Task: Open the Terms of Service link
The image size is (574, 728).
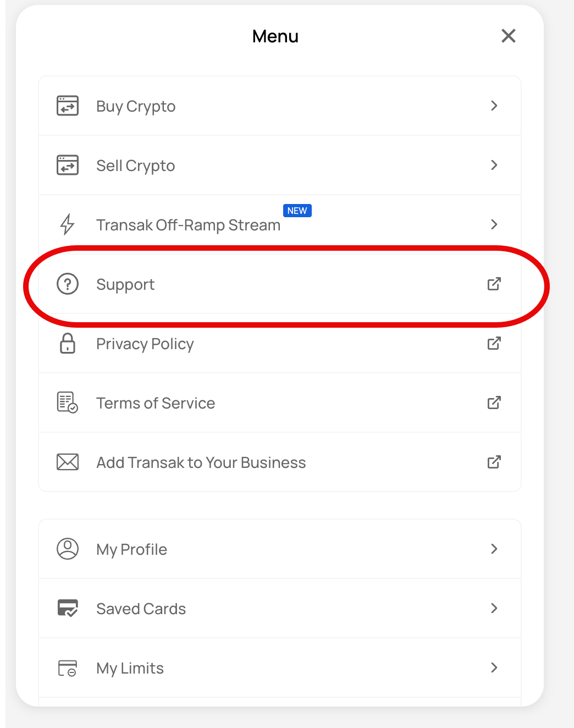Action: 156,403
